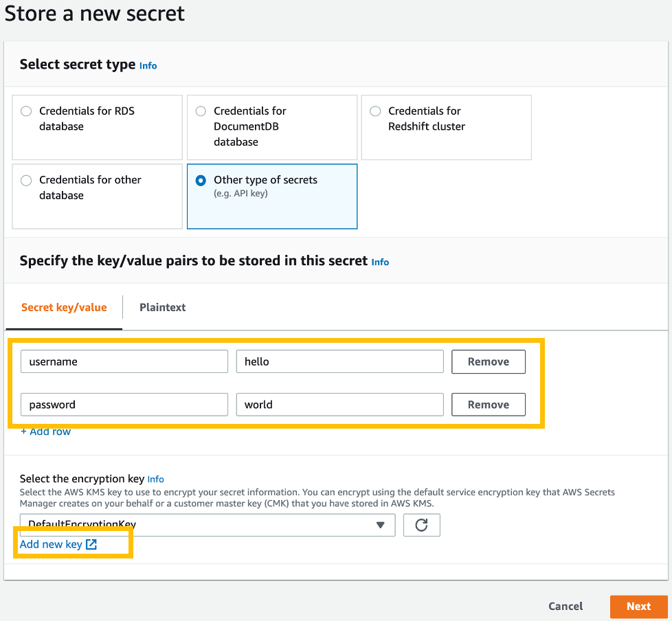
Task: Click Info beside Select the encryption key
Action: [x=155, y=479]
